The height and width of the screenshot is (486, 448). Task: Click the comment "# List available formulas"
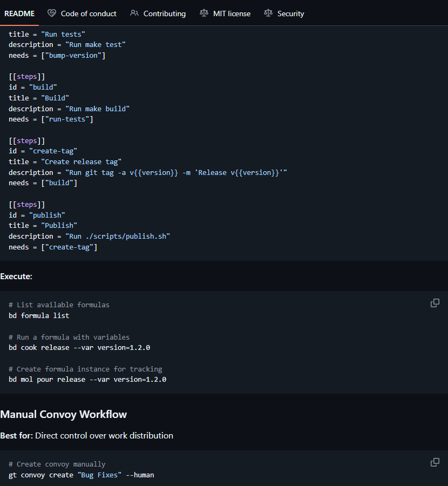[59, 305]
